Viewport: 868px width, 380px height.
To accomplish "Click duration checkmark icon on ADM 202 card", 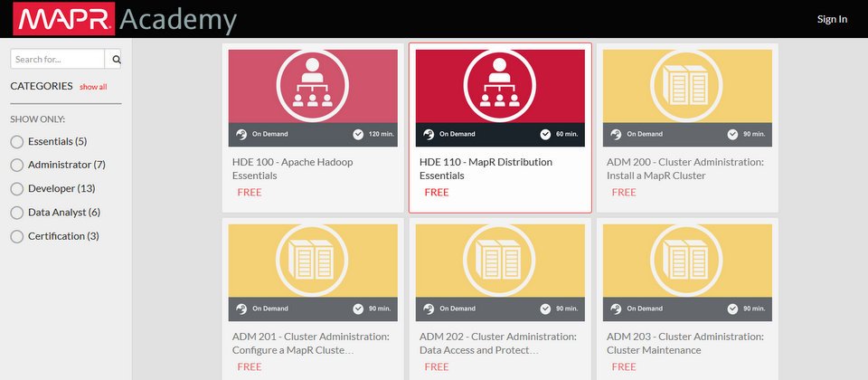I will tap(545, 309).
